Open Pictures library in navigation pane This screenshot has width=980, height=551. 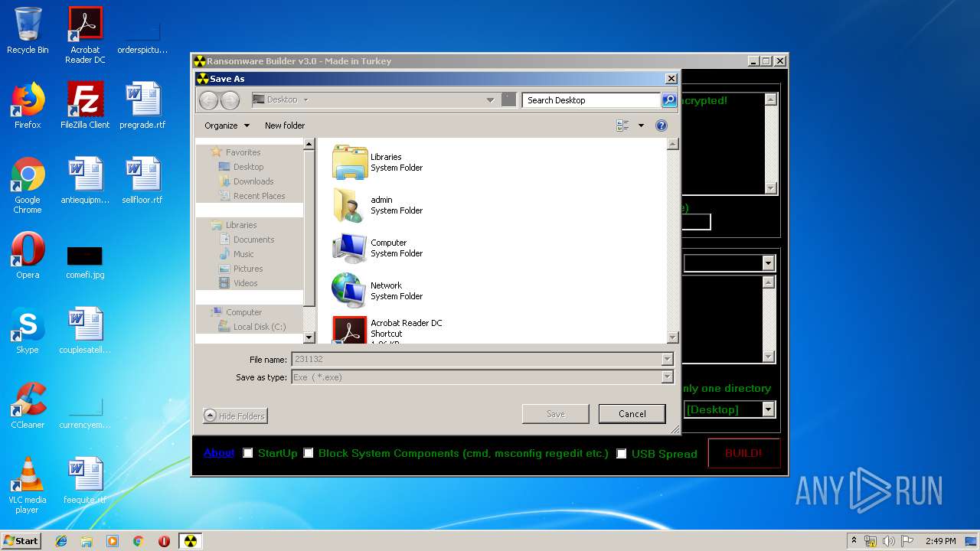click(241, 269)
